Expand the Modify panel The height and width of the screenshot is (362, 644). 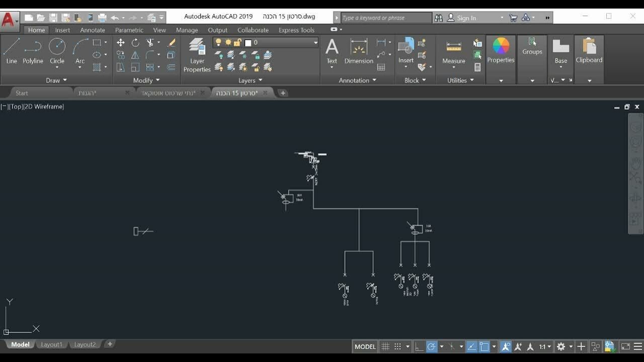click(146, 80)
